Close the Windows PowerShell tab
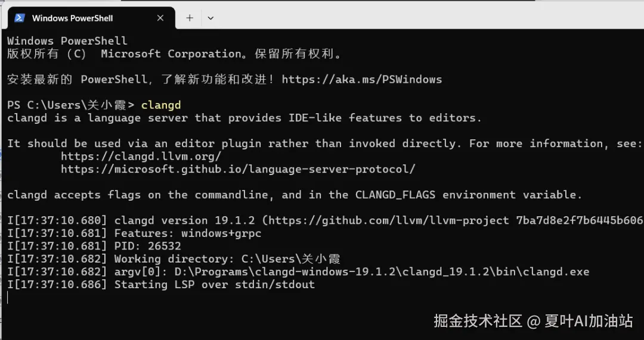The width and height of the screenshot is (644, 340). pyautogui.click(x=160, y=18)
